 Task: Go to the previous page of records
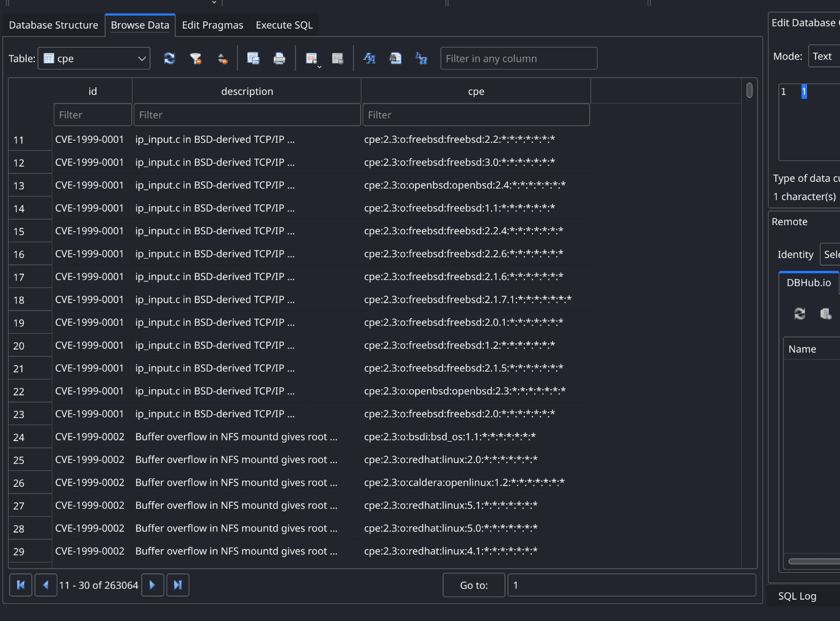click(46, 585)
